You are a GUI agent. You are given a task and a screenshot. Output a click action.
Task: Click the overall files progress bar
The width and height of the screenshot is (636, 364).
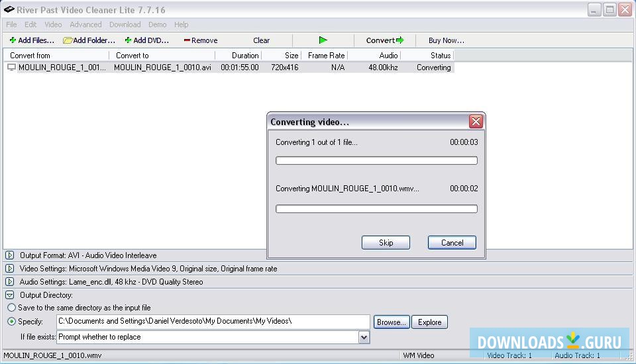376,161
